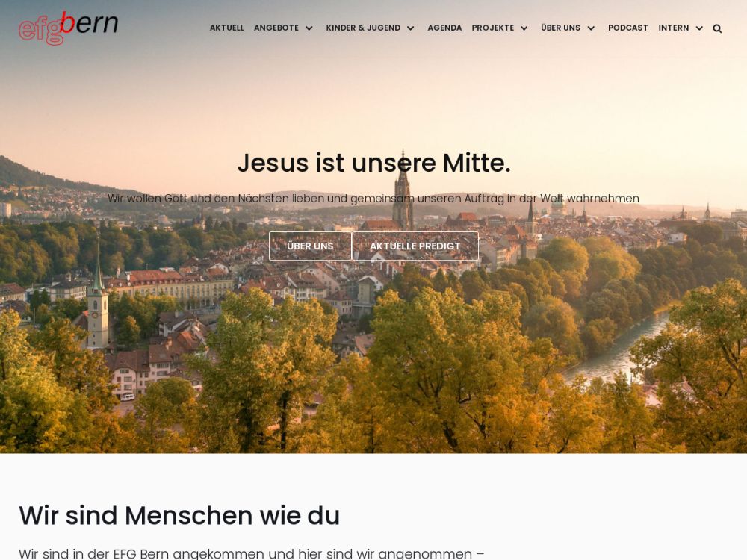Viewport: 747px width, 560px height.
Task: Expand the Projekte submenu chevron
Action: click(x=524, y=28)
